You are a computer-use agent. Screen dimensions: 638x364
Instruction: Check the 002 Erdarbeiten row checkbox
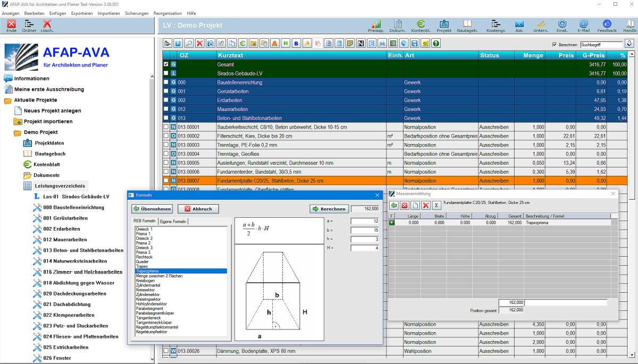166,100
